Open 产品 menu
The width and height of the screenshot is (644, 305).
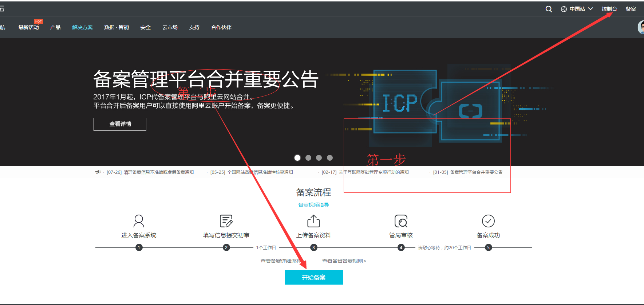(x=55, y=27)
